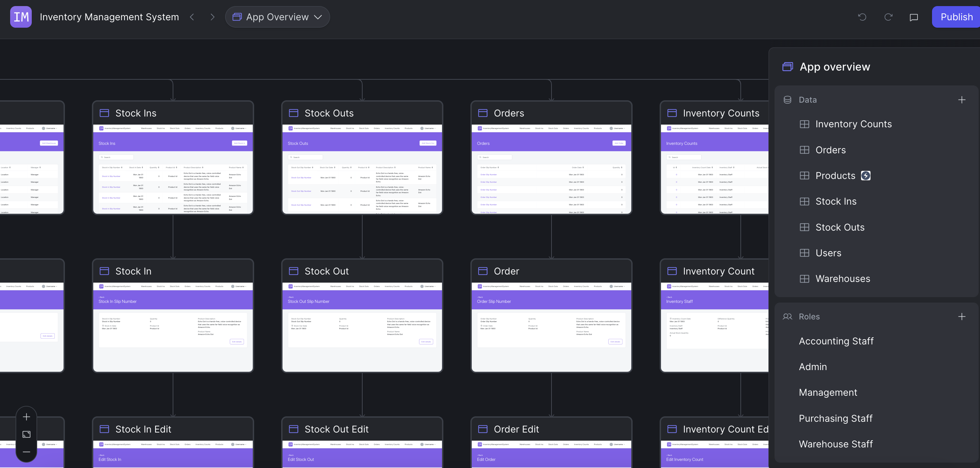Select the Warehouses data table
Screen dimensions: 980x468
842,279
